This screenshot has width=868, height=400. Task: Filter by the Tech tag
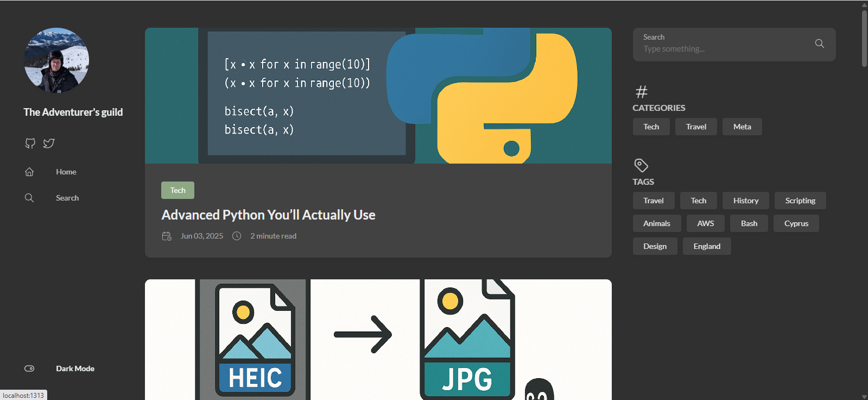point(699,201)
